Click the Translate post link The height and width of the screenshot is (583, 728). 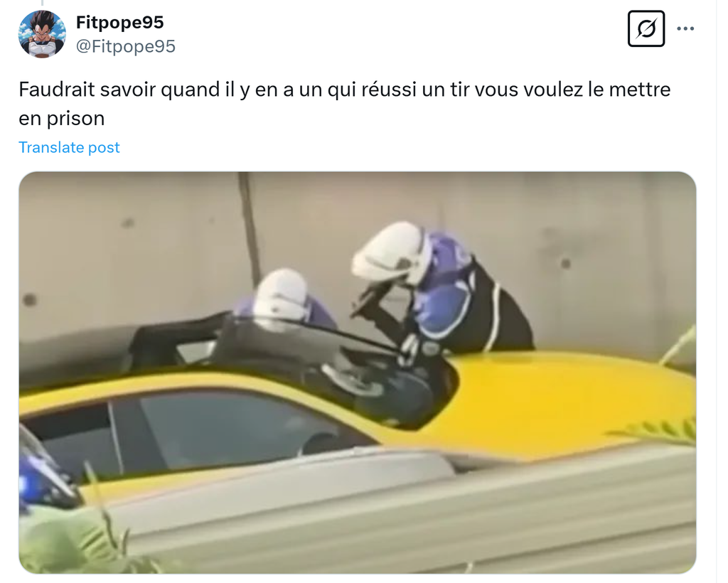(x=69, y=147)
